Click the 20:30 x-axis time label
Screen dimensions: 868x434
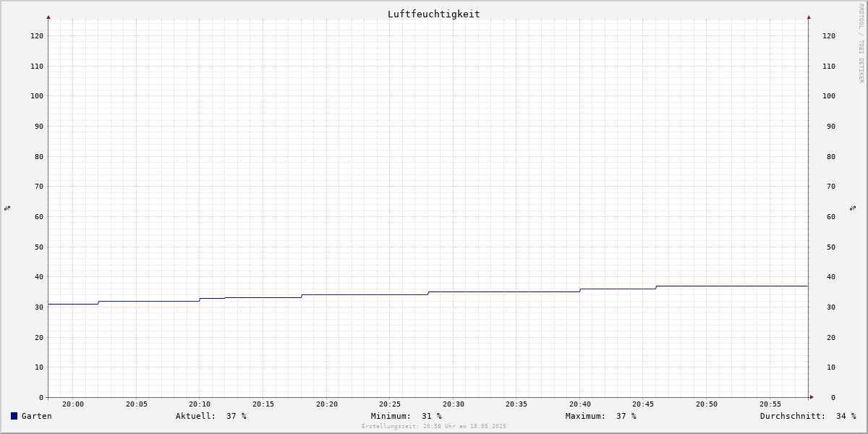(454, 404)
